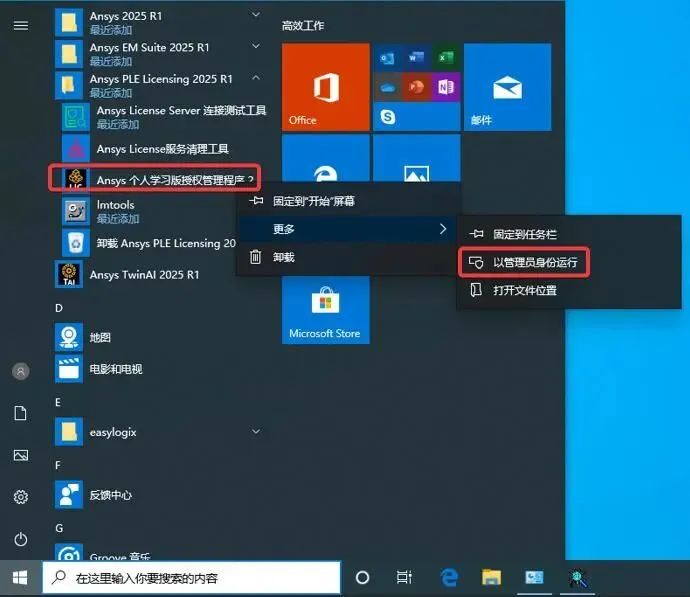
Task: Open Documents from Start sidebar
Action: point(21,413)
